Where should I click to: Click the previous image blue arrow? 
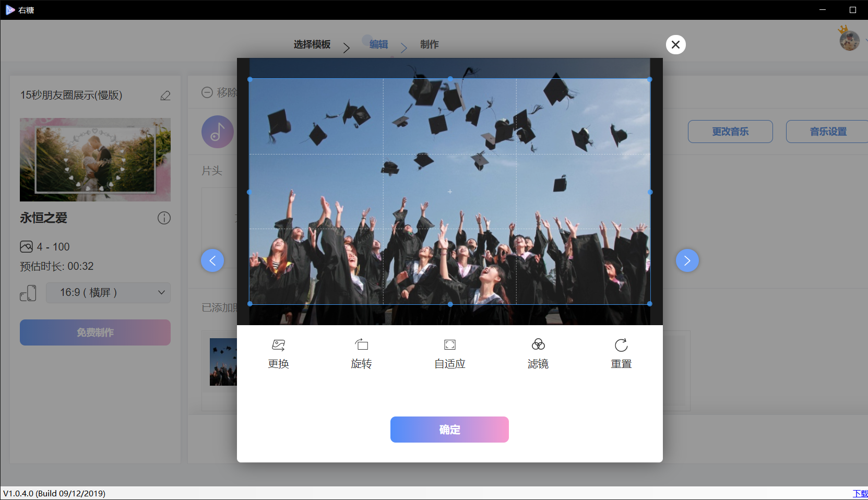(x=212, y=260)
